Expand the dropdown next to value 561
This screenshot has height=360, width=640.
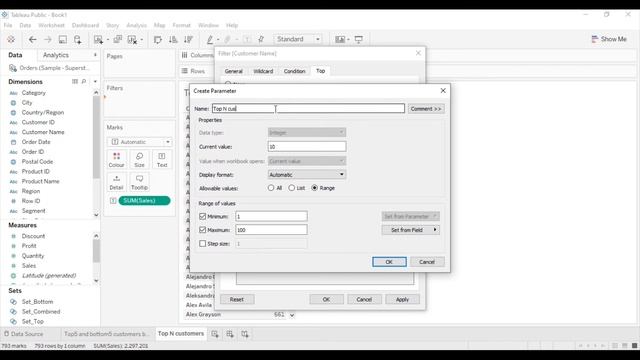[x=292, y=315]
